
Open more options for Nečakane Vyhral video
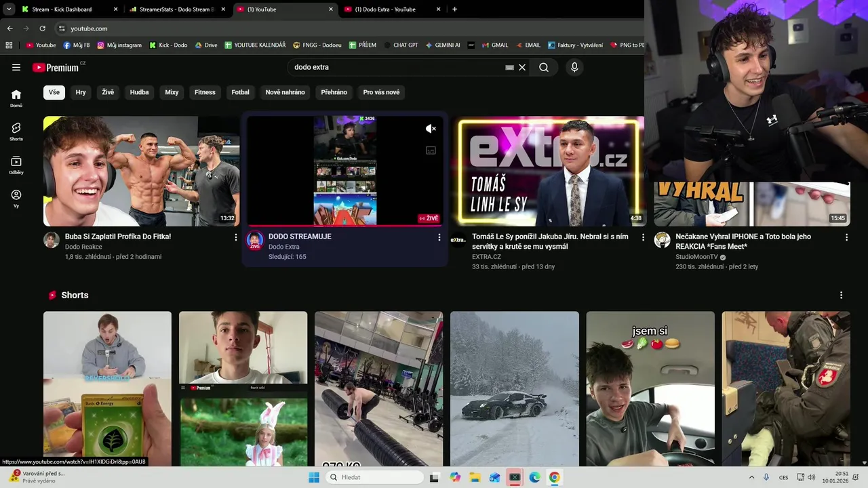pyautogui.click(x=846, y=237)
